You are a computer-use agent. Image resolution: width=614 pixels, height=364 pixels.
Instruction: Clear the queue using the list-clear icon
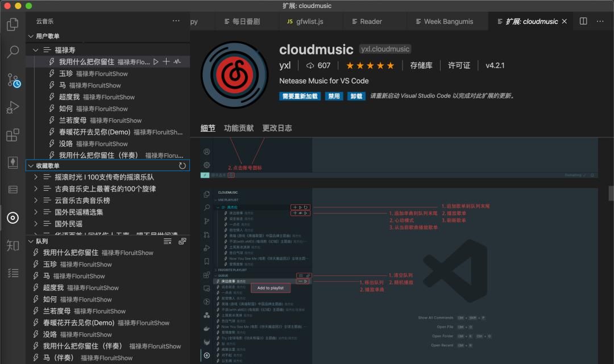coord(168,241)
